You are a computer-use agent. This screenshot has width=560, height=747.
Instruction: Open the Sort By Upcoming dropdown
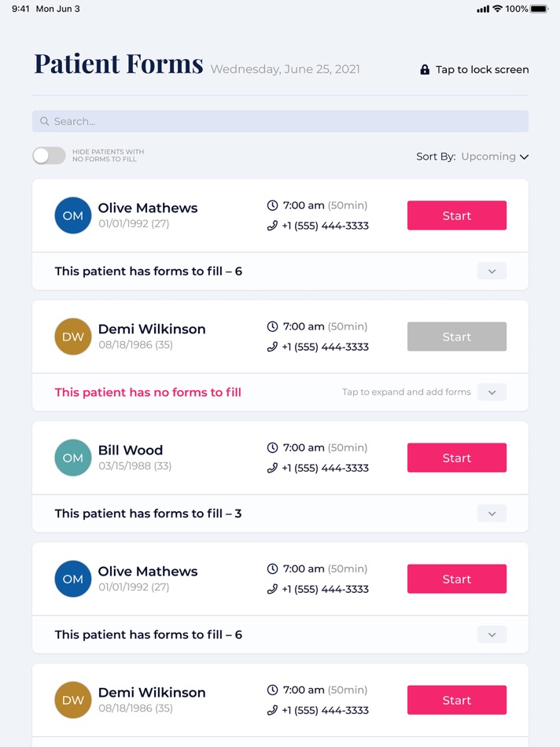(x=494, y=156)
